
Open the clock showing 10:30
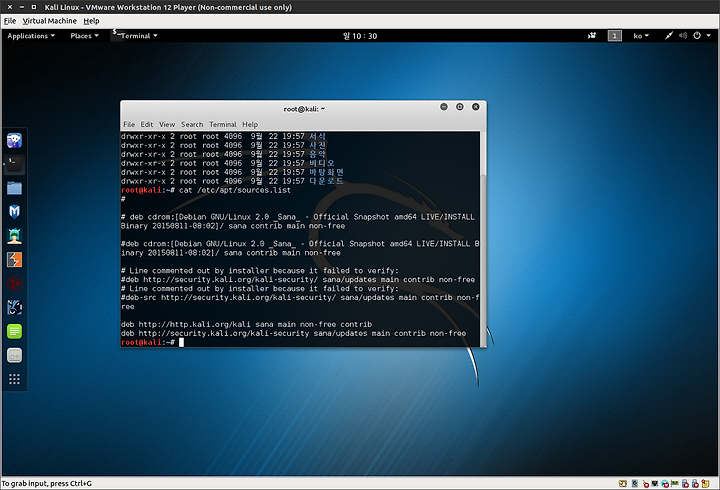[360, 36]
